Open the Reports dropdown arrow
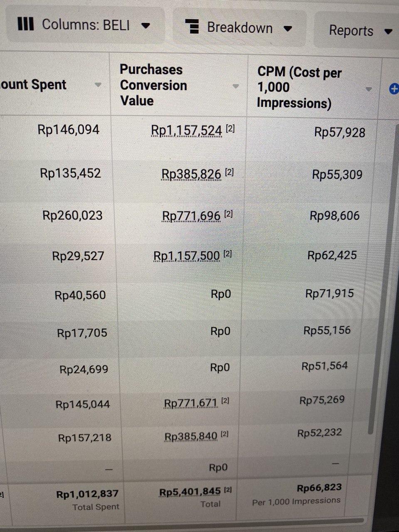This screenshot has width=399, height=532. [389, 32]
